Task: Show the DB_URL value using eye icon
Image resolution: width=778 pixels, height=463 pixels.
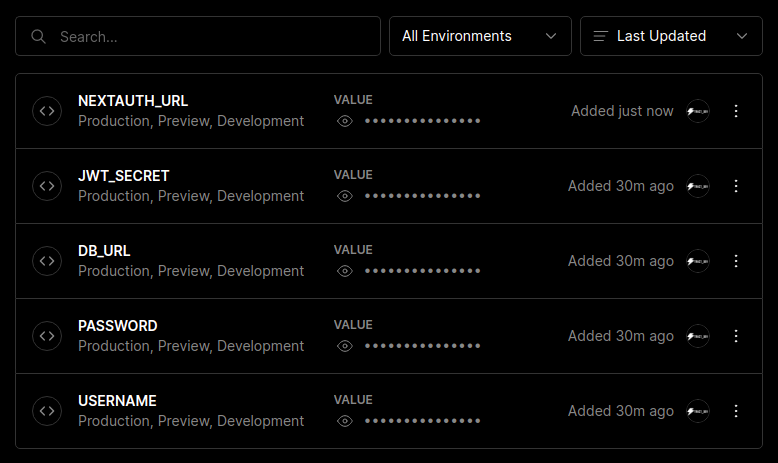Action: coord(345,271)
